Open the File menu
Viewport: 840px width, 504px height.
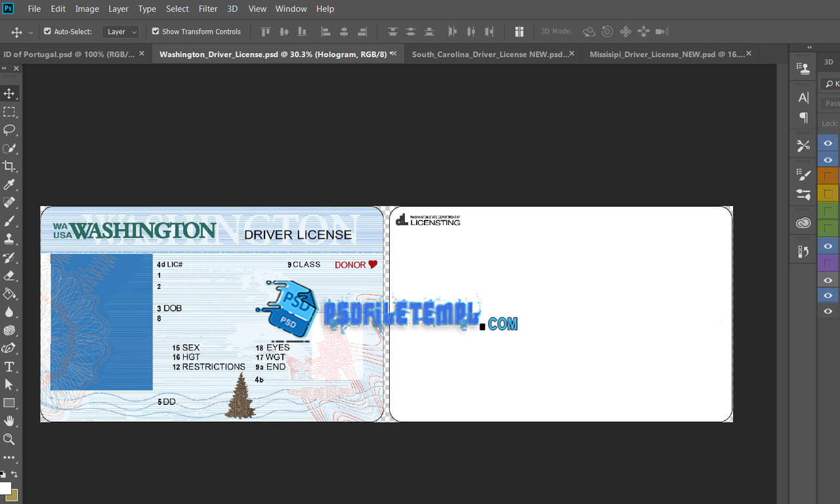[34, 9]
